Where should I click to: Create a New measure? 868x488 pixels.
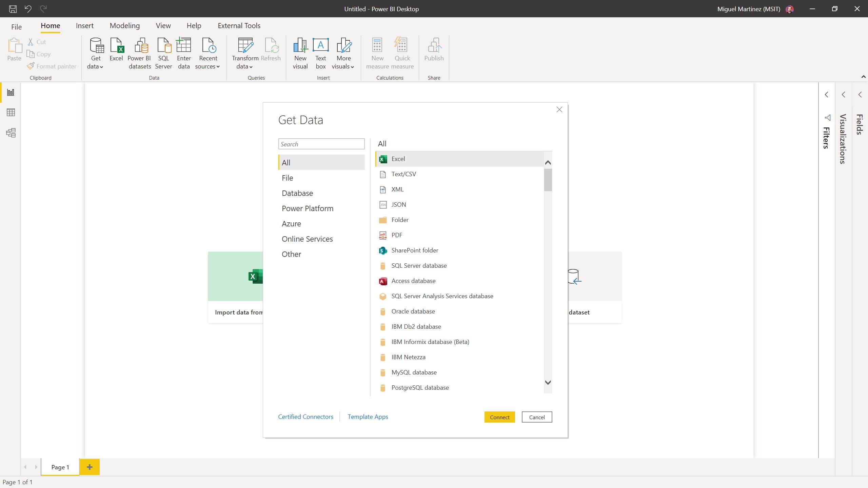click(377, 53)
